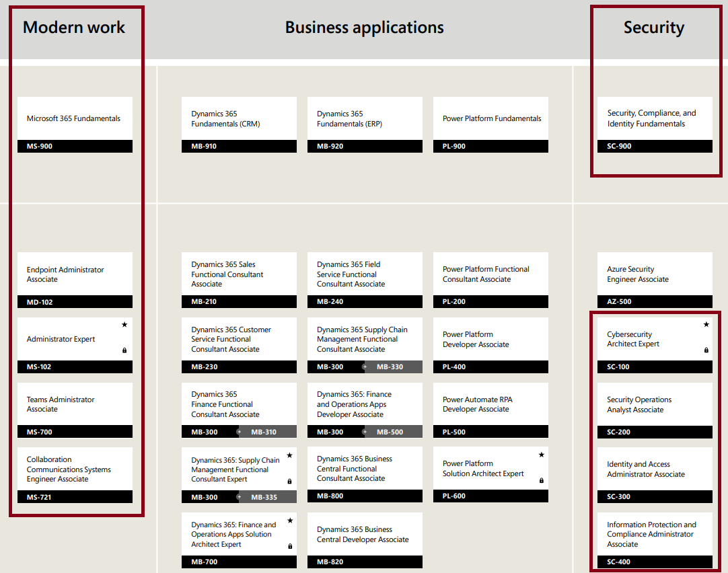Click the MS-721 exam code bar
Image resolution: width=728 pixels, height=573 pixels.
pos(75,497)
